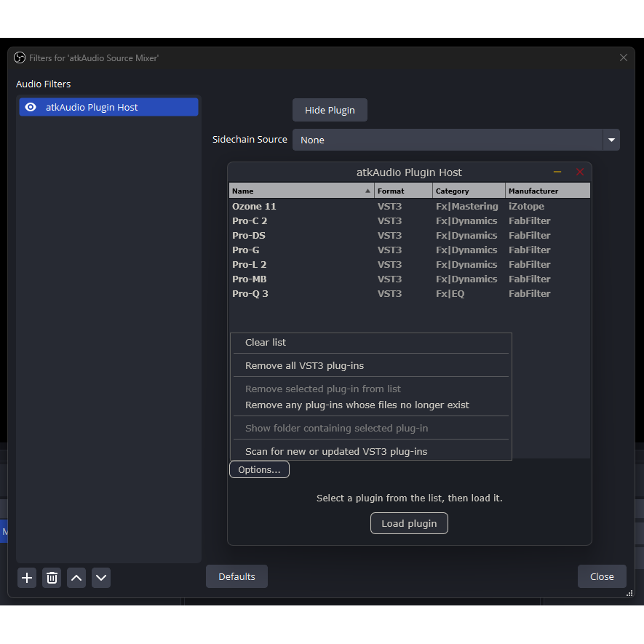Click the Fx|EQ category cell
Screen dimensions: 644x644
tap(450, 294)
